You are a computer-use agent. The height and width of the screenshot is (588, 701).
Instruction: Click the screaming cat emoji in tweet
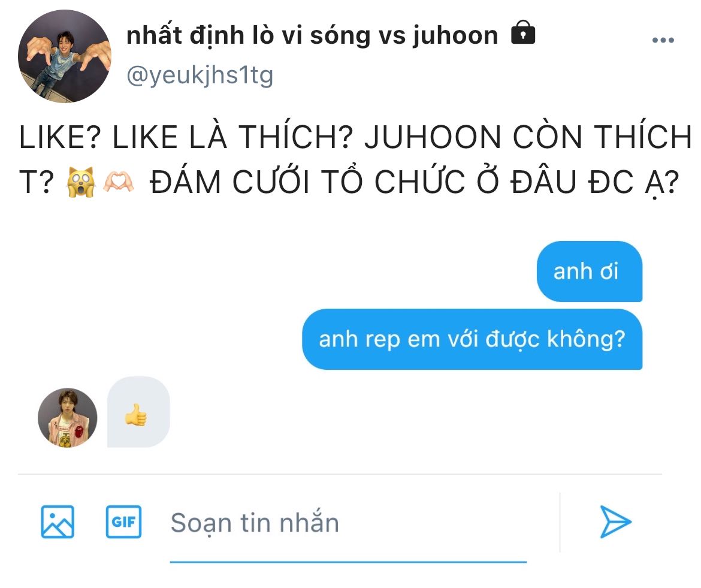click(80, 182)
